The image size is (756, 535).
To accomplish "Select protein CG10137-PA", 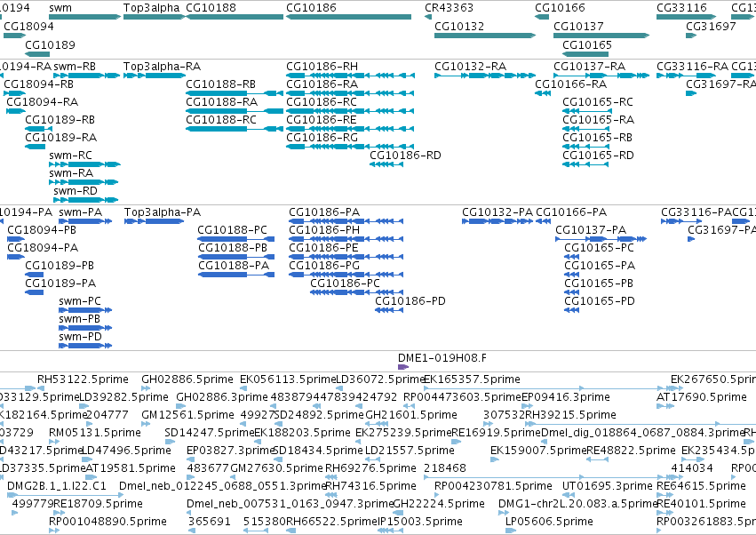I will point(591,230).
